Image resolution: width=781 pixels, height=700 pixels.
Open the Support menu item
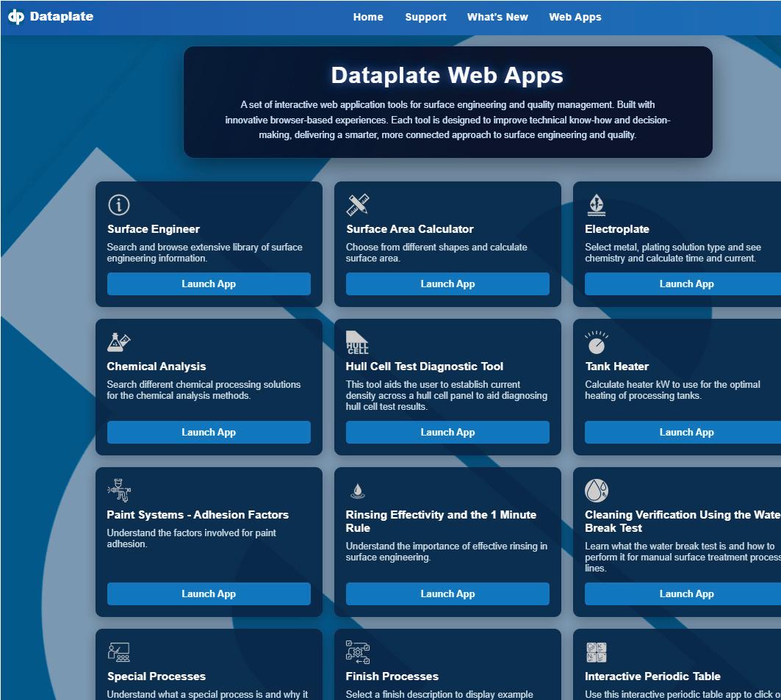(x=425, y=17)
